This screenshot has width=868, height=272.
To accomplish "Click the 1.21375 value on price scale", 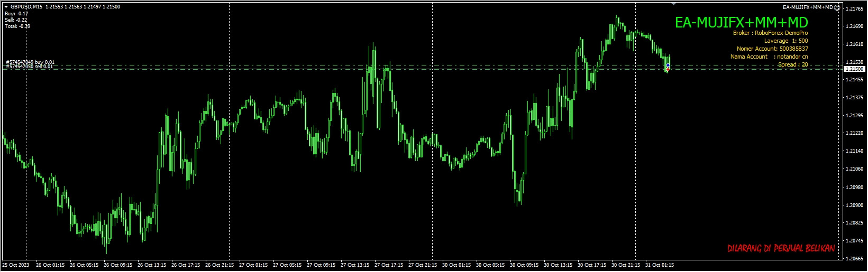I will tap(855, 98).
